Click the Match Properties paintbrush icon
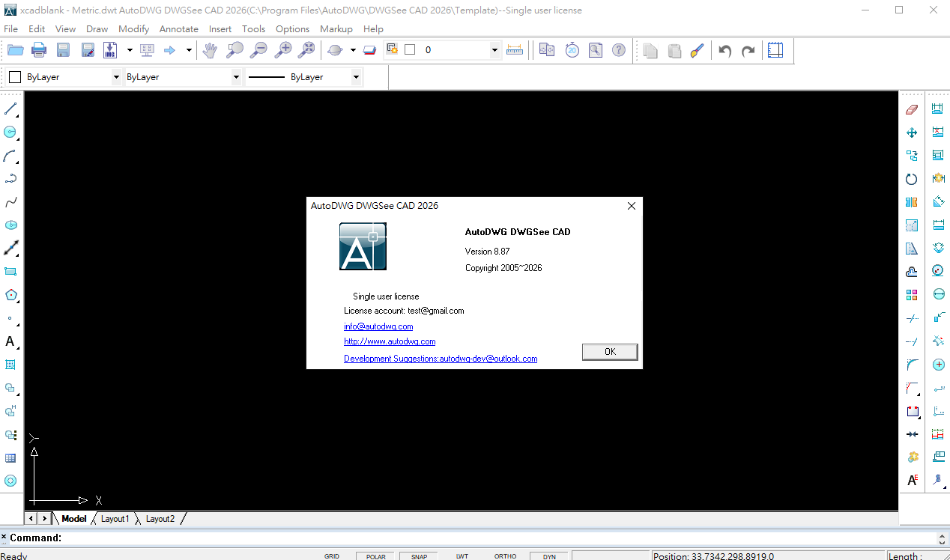 (x=697, y=50)
